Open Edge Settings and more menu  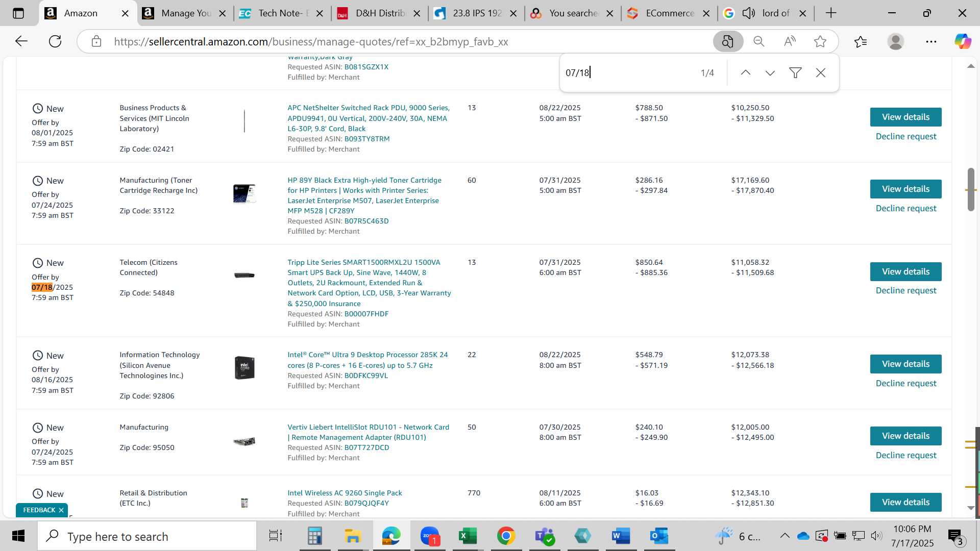pyautogui.click(x=931, y=41)
